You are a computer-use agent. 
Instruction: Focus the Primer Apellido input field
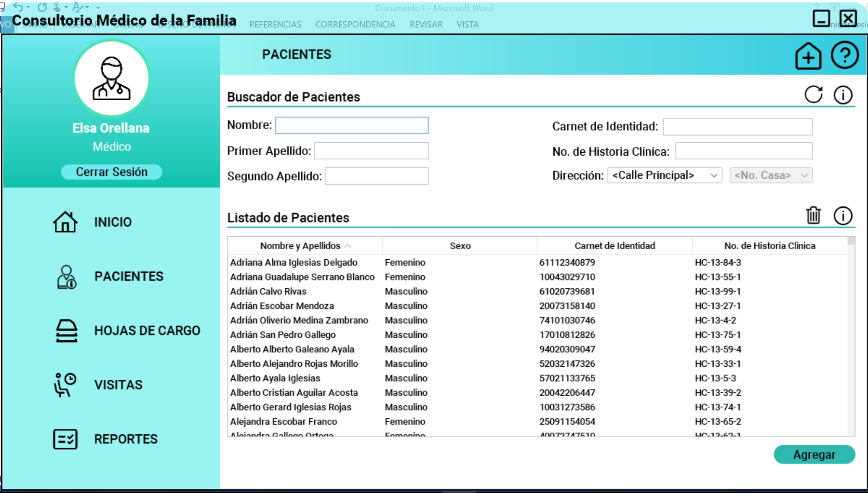coord(371,151)
